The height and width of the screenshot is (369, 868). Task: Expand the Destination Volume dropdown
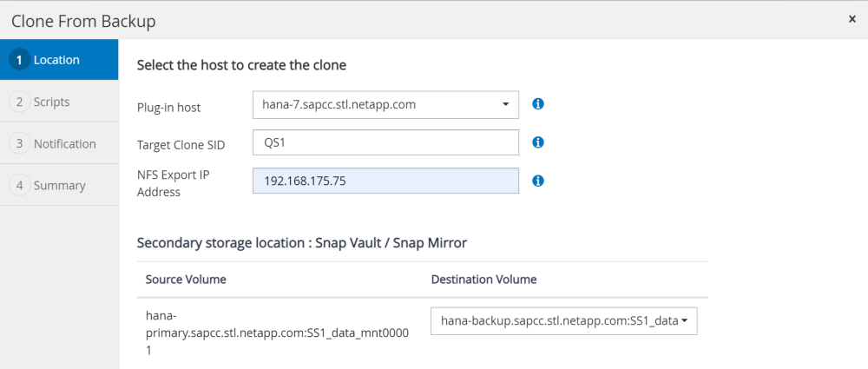pos(564,321)
